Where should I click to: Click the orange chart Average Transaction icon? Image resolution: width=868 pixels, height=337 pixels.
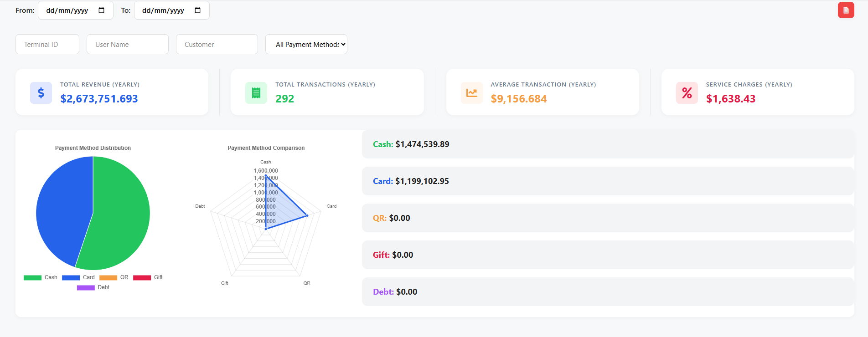coord(471,93)
